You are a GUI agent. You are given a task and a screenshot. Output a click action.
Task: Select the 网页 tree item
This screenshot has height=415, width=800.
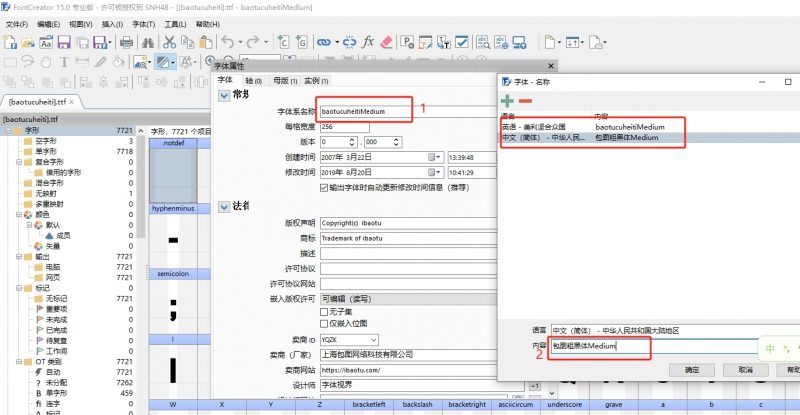[53, 277]
